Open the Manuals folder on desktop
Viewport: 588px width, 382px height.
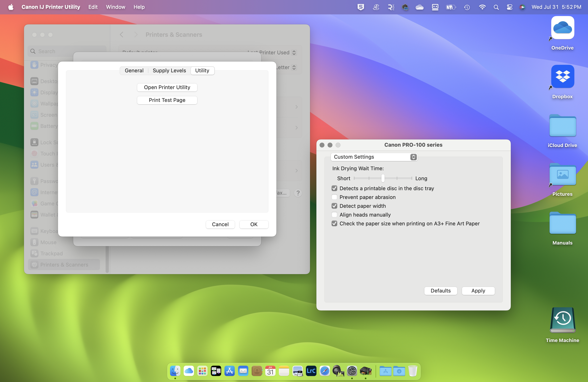click(x=562, y=223)
